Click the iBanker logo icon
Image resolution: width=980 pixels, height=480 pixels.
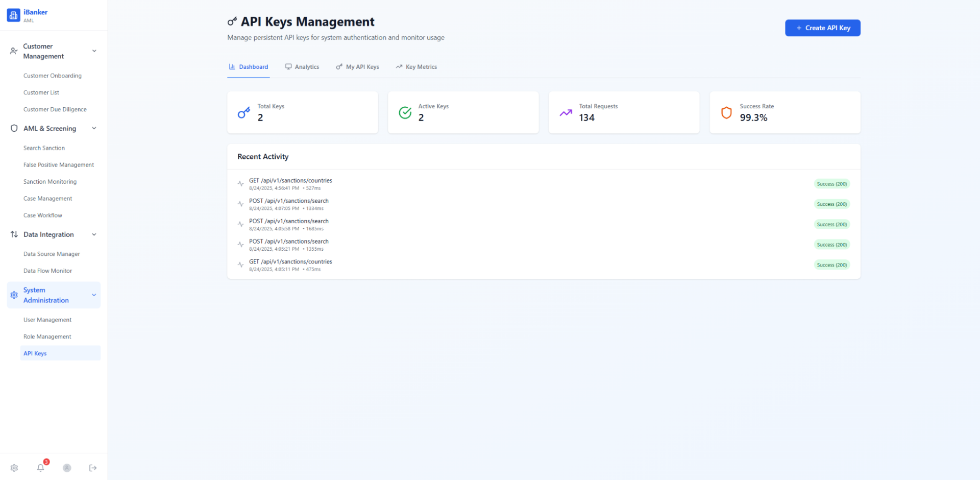14,15
